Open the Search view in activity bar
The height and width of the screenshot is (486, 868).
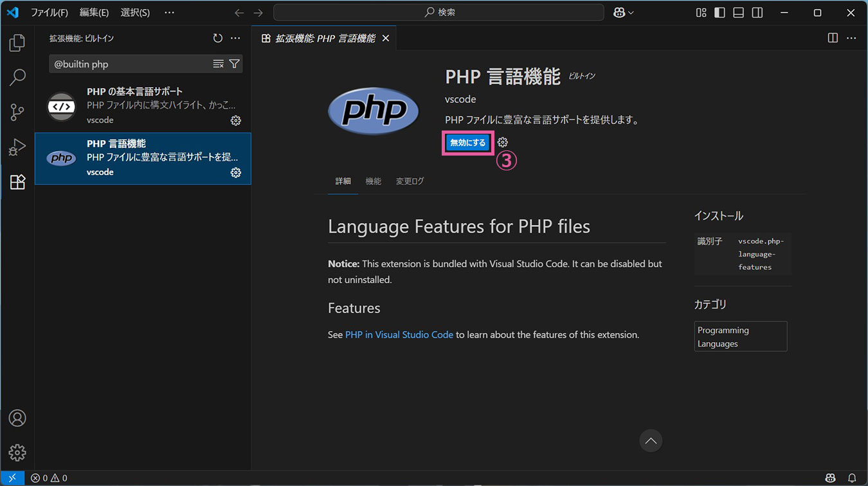click(17, 78)
